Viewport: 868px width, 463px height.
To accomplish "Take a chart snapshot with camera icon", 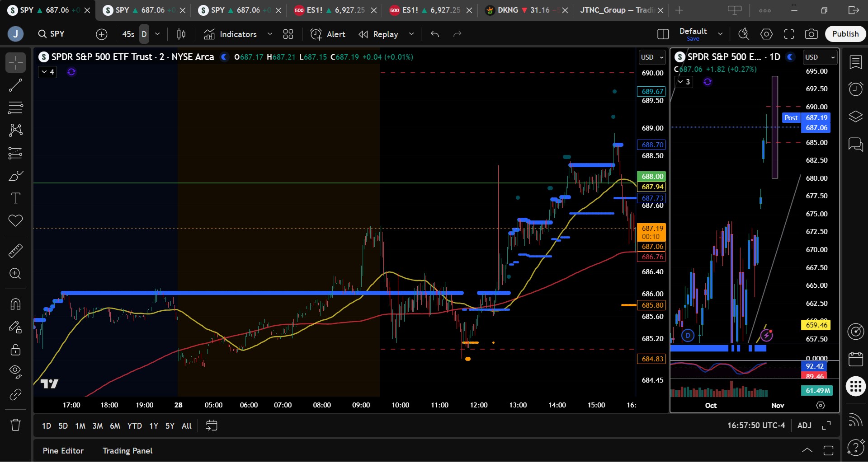I will click(811, 34).
